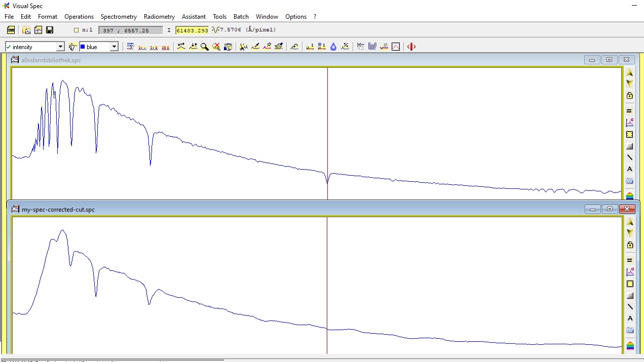Screen dimensions: 644x362
Task: Open the Assistant menu
Action: [194, 17]
